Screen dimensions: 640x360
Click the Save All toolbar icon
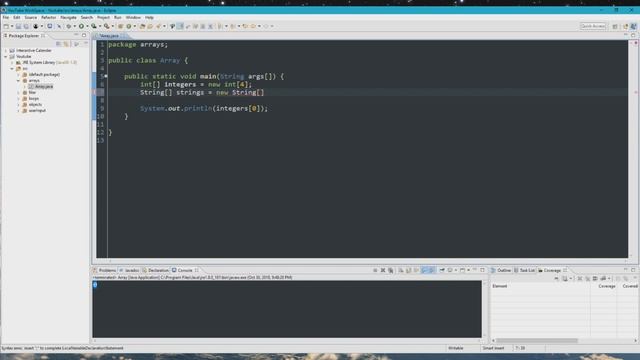tap(26, 27)
